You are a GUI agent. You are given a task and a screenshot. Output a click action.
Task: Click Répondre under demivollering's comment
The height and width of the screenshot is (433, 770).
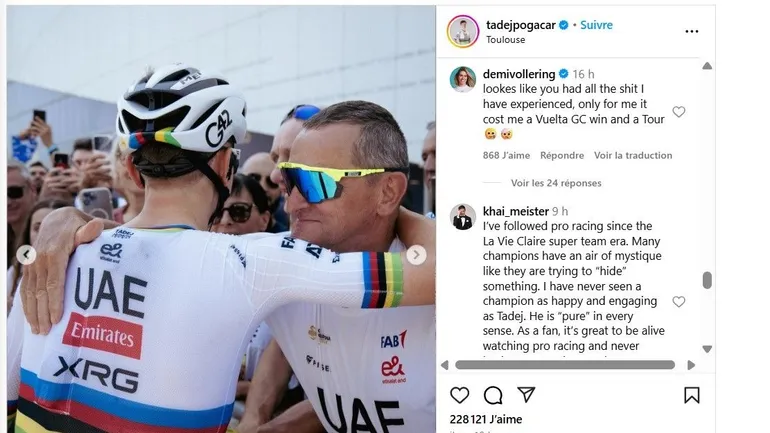coord(562,155)
